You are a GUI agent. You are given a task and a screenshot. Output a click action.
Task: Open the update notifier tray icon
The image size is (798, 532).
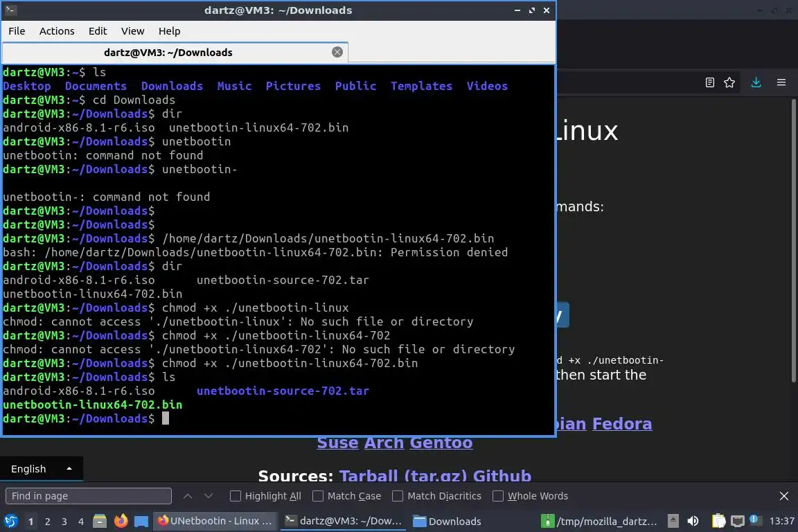(755, 520)
